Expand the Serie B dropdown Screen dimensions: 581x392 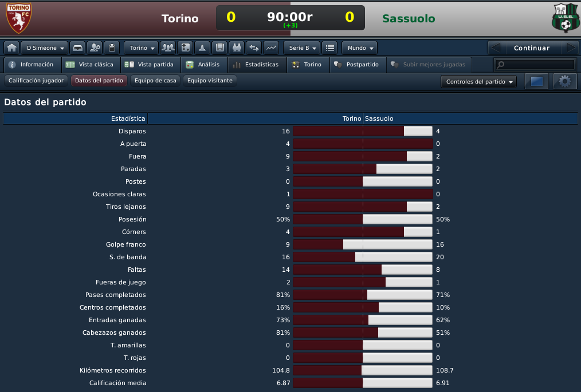(302, 47)
